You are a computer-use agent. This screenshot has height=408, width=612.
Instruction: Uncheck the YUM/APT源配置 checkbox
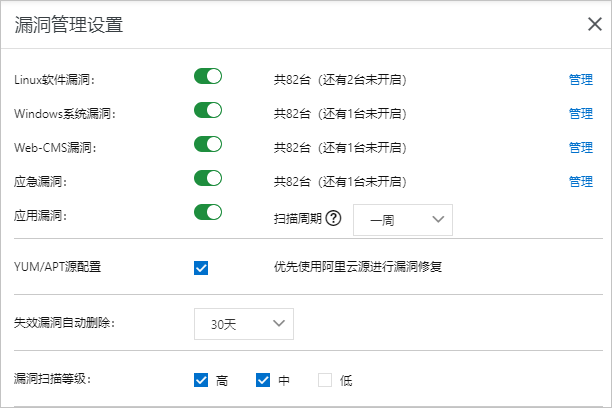[201, 268]
